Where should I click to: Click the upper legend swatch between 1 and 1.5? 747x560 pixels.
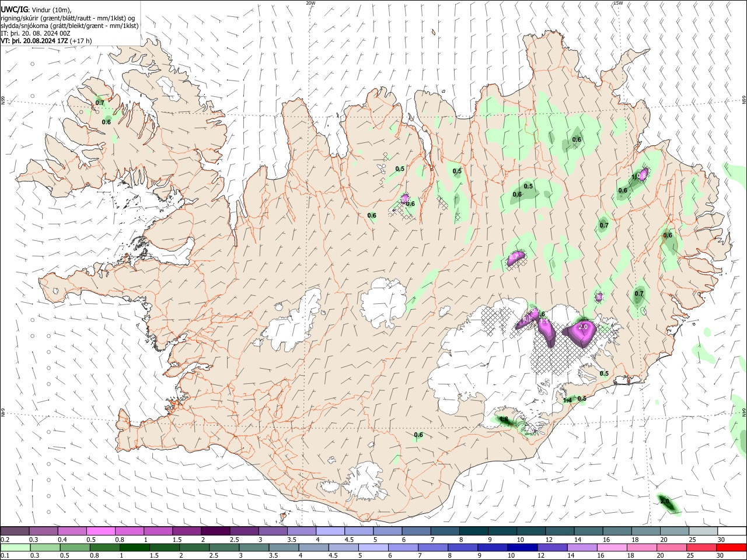(x=158, y=531)
